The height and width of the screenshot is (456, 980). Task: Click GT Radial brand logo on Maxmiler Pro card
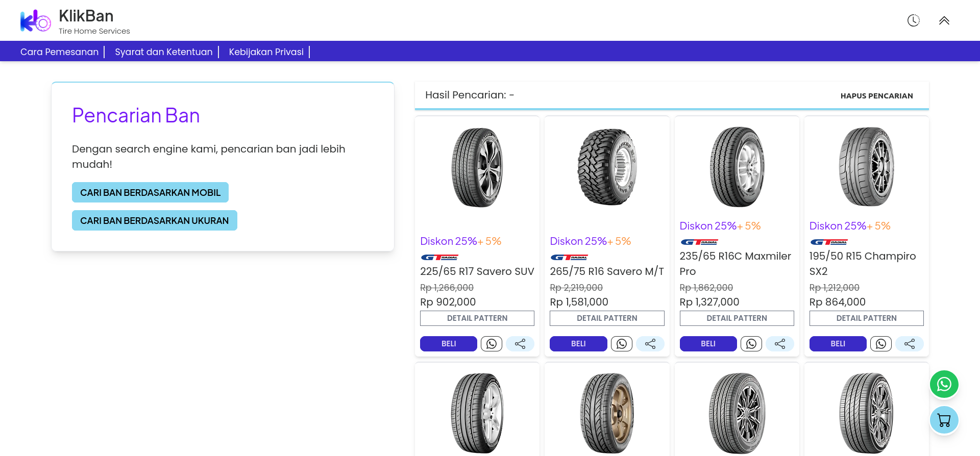[699, 242]
